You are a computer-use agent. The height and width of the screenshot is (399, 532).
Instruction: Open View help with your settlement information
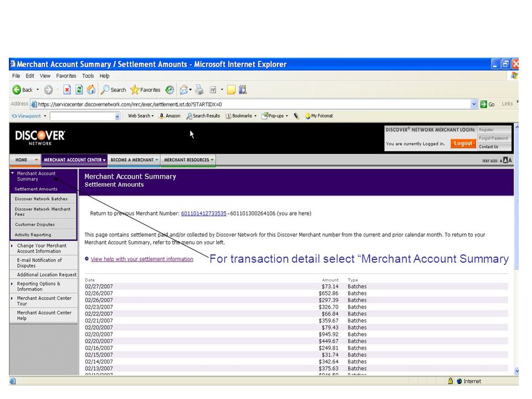(142, 259)
